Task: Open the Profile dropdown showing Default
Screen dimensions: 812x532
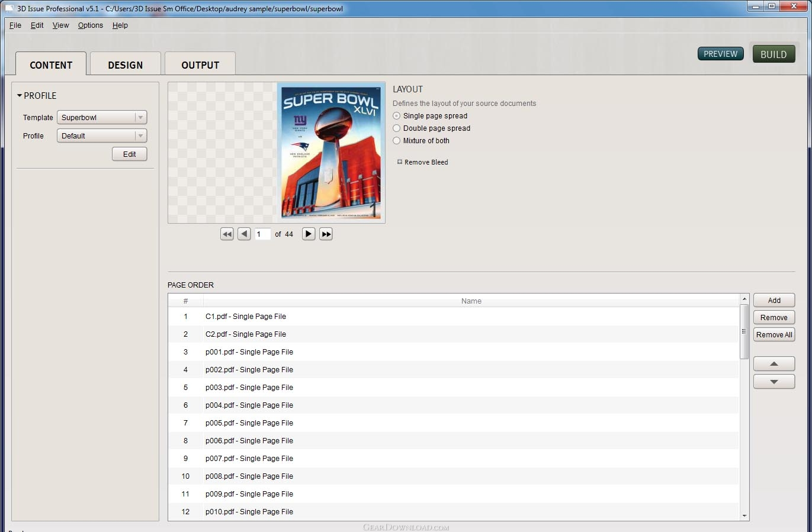Action: [x=102, y=136]
